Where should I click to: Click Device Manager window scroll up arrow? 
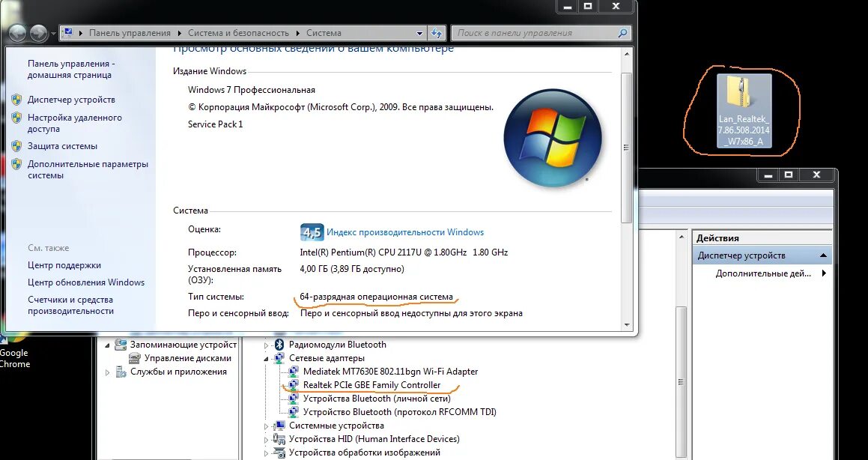[682, 237]
